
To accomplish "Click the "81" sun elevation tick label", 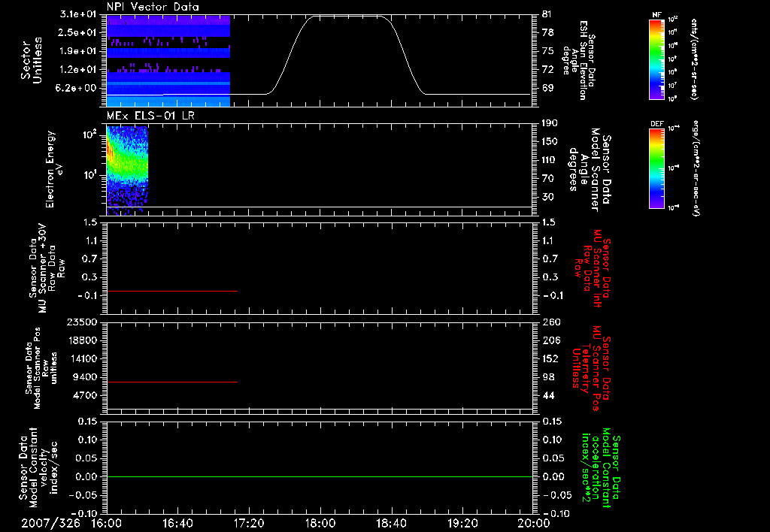I will point(547,14).
